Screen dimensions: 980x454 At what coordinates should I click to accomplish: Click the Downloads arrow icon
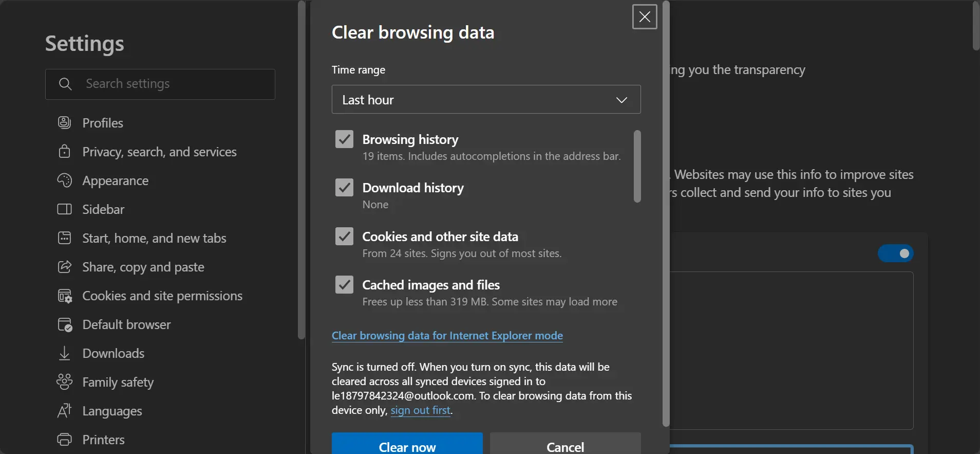[64, 353]
